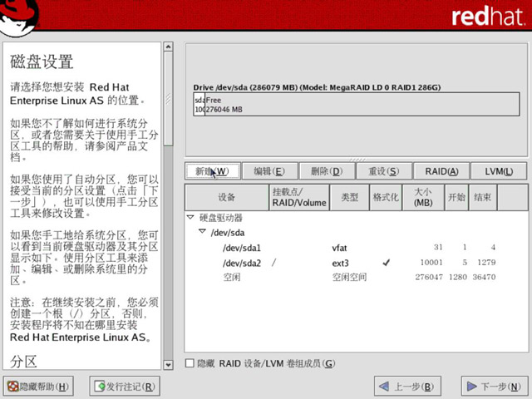Screen dimensions: 532x399
Task: Select the /dev/sda1 vfat partition row
Action: click(357, 248)
